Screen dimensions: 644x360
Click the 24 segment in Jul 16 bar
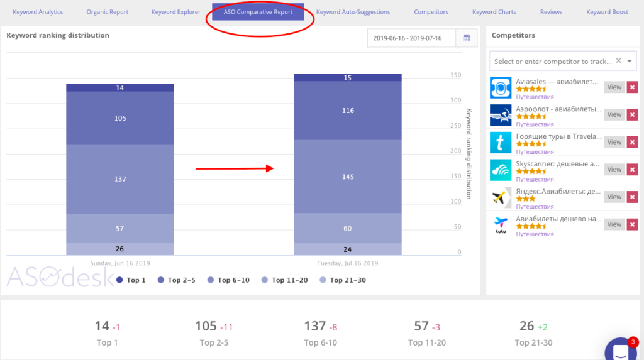click(x=347, y=249)
